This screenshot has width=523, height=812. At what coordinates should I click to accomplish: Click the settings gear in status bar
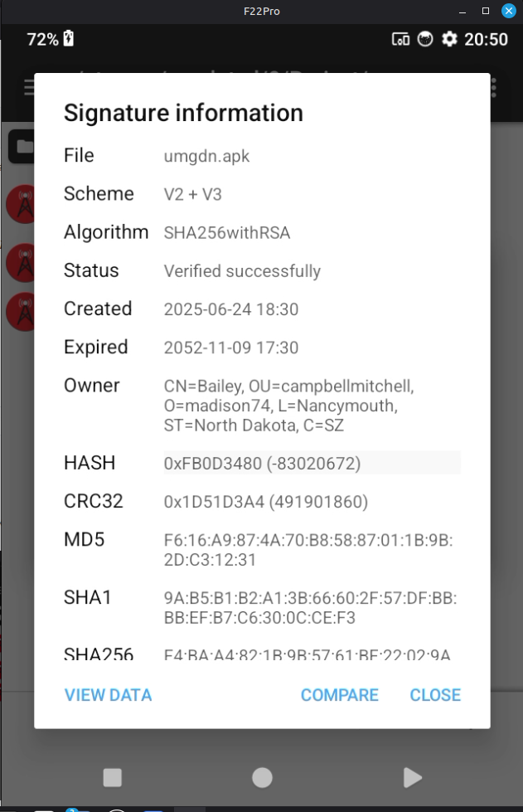[449, 39]
